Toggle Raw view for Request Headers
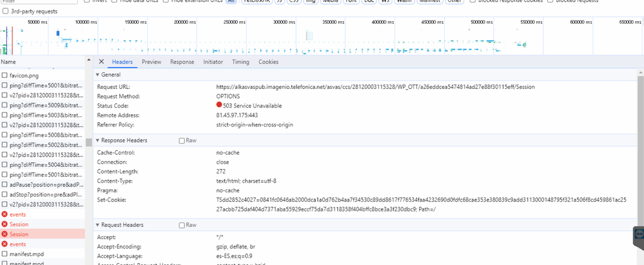Viewport: 644px width, 265px height. click(x=182, y=225)
